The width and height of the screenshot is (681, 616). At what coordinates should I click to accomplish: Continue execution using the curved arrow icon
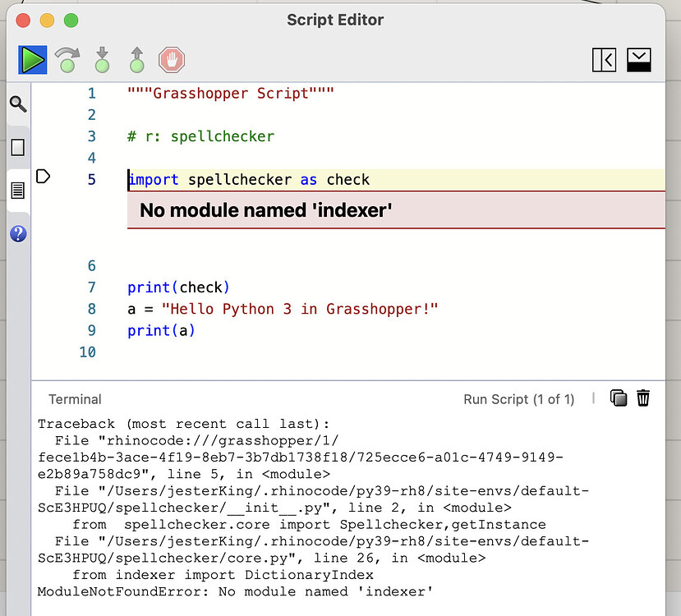pos(67,59)
